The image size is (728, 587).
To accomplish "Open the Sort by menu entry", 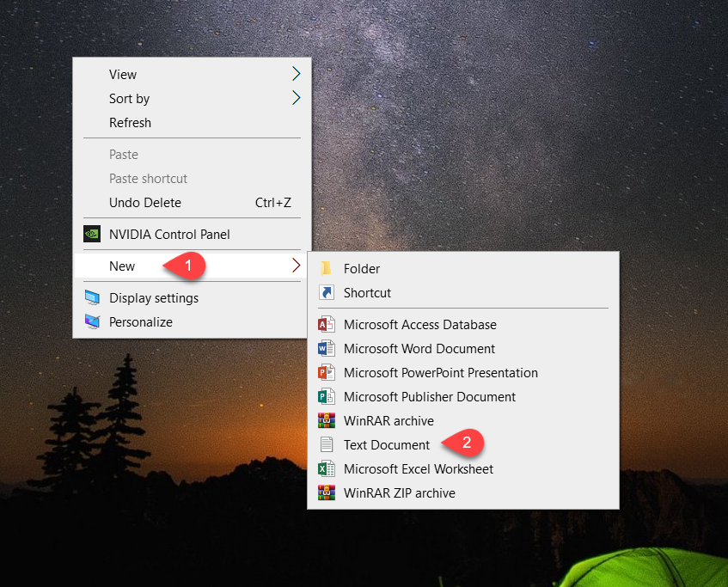I will (x=192, y=99).
